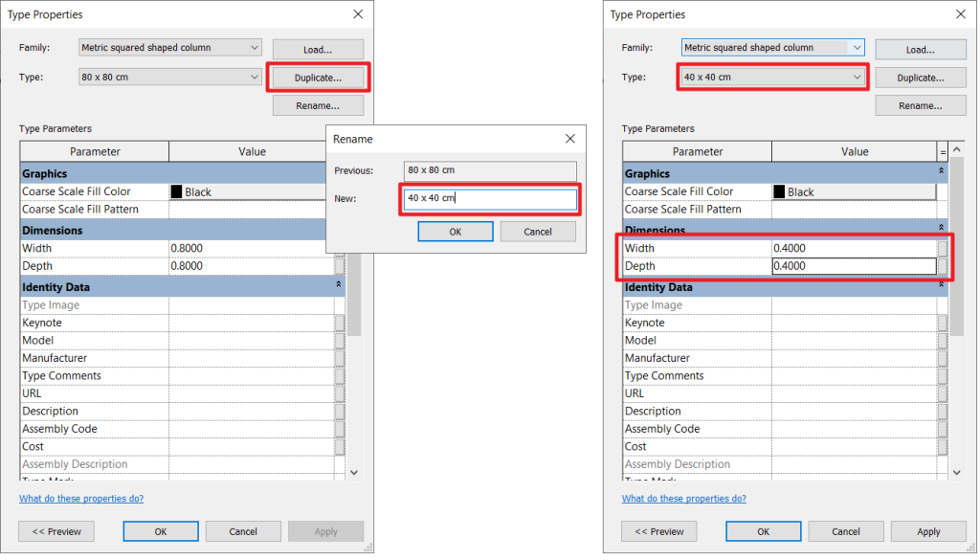Click small button beside Keynote in 40 x 40 dialog
980x560 pixels.
pyautogui.click(x=943, y=324)
